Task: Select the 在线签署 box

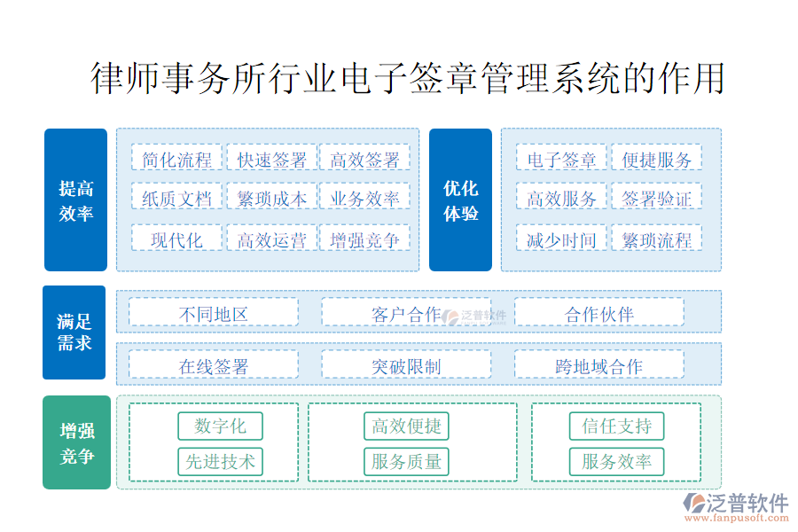Action: [x=213, y=364]
